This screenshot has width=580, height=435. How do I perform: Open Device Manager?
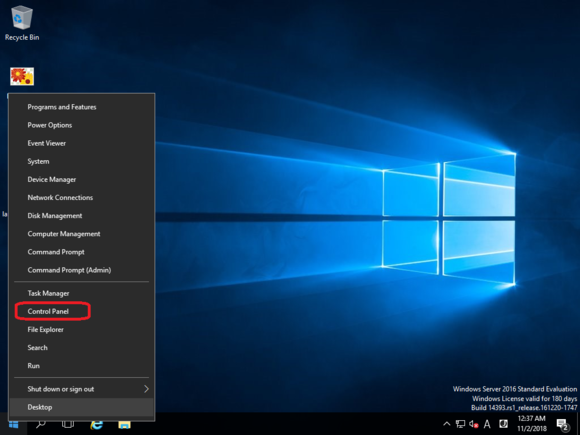coord(81,179)
